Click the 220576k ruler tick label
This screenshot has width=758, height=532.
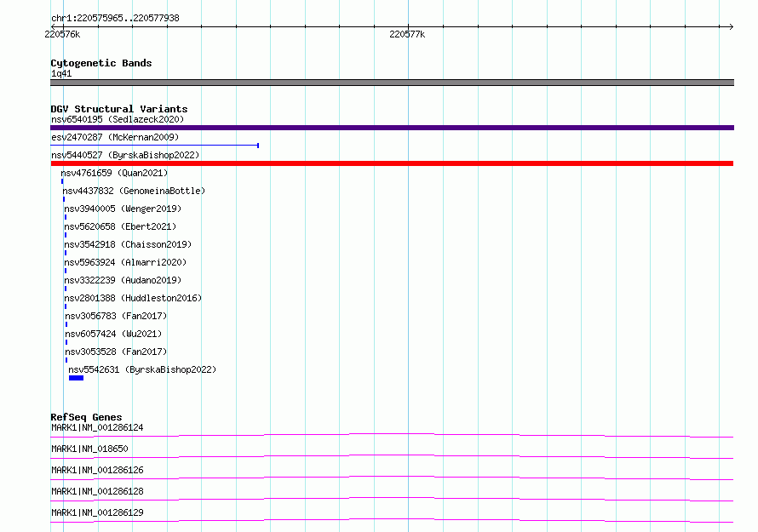coord(62,34)
